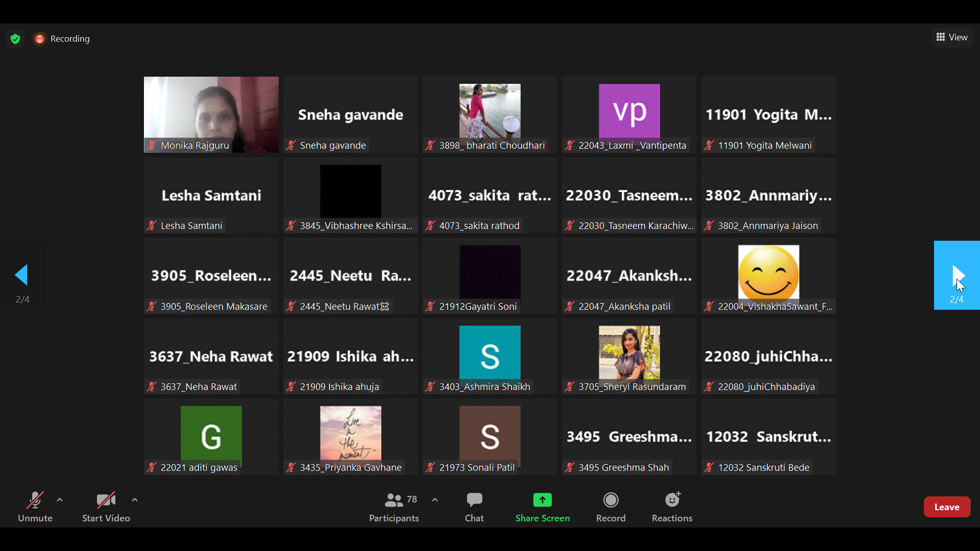Click the green security shield icon
The width and height of the screenshot is (980, 551).
click(x=15, y=39)
